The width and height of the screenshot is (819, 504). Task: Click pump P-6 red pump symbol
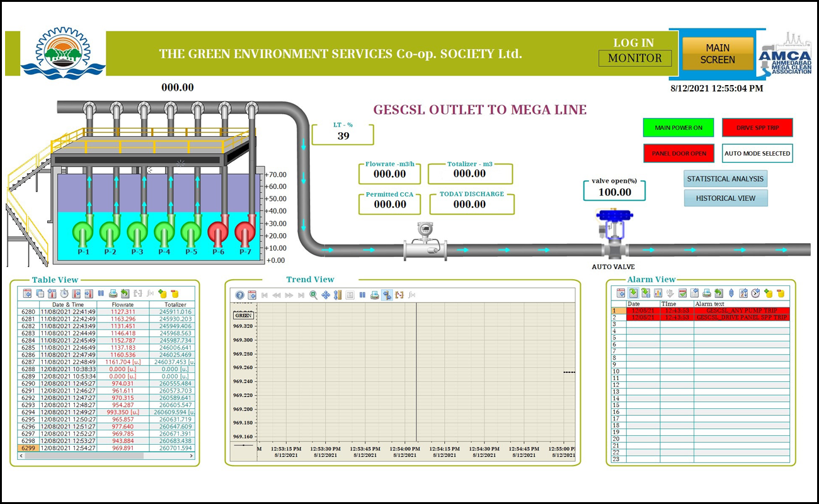tap(218, 232)
